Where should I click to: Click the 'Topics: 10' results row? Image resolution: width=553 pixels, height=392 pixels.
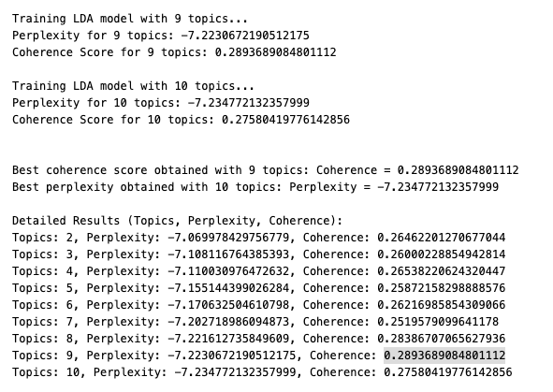(x=262, y=372)
